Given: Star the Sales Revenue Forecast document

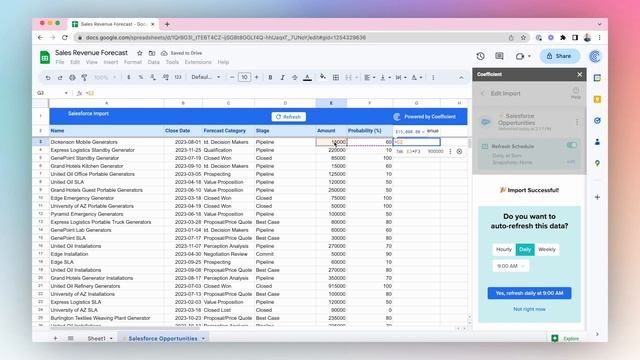Looking at the screenshot, I should click(140, 53).
